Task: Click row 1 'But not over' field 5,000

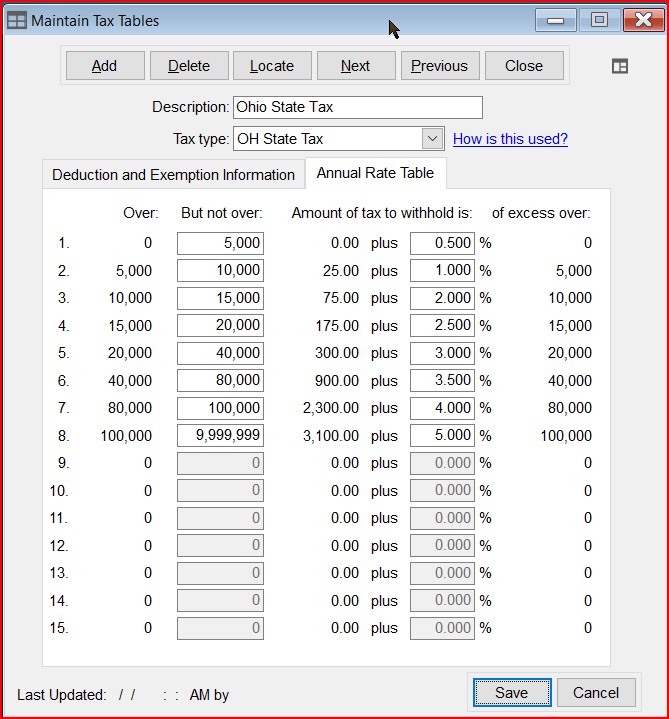Action: tap(221, 243)
